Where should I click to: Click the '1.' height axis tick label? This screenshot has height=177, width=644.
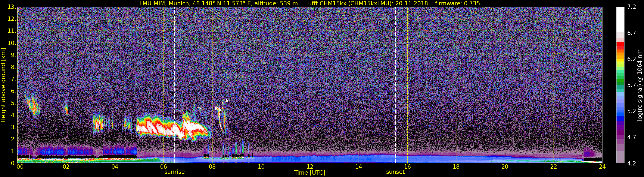[13, 151]
